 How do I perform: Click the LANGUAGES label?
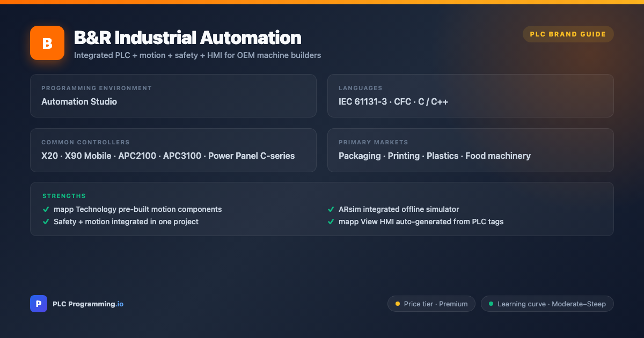(x=360, y=88)
